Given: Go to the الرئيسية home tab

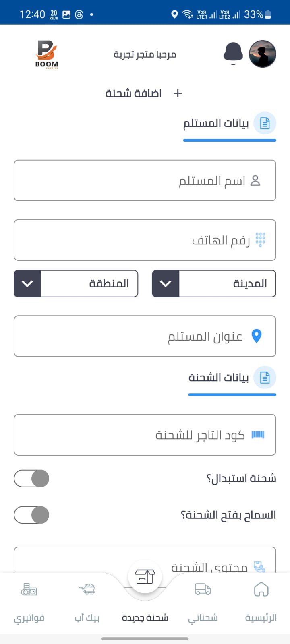Looking at the screenshot, I should coord(261,600).
